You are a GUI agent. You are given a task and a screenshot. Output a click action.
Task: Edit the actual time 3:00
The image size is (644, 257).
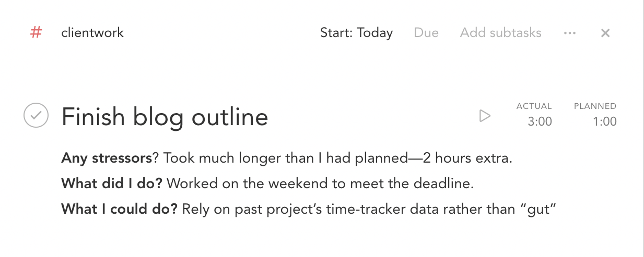point(540,122)
